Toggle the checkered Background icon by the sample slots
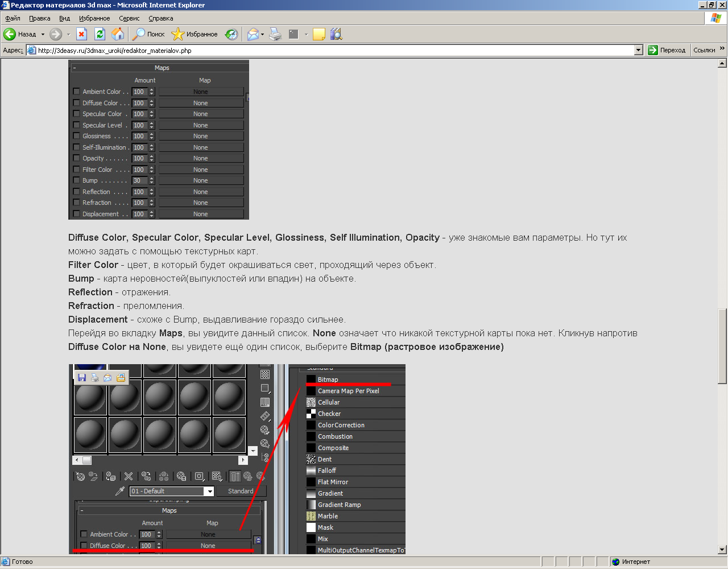 [265, 374]
